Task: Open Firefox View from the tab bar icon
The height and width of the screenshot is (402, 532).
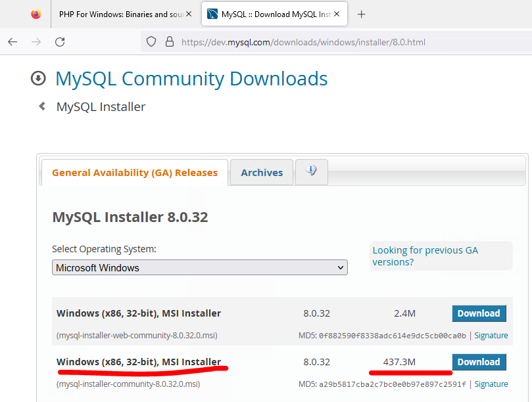Action: [36, 14]
